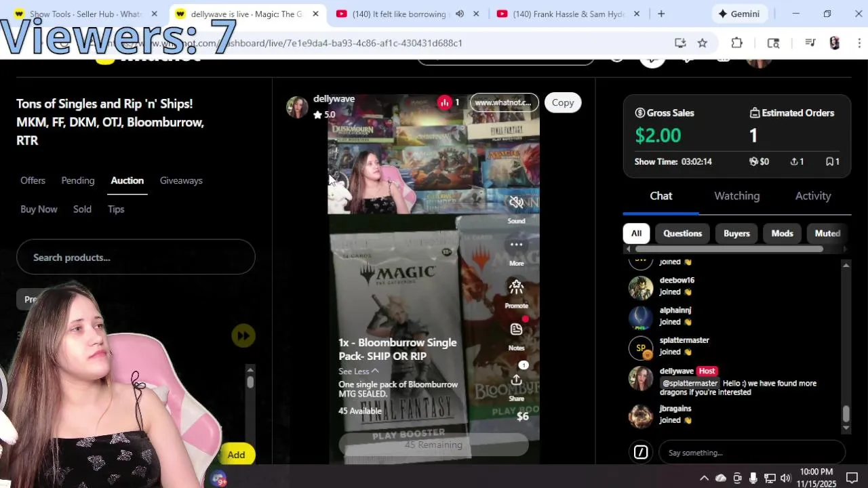
Task: Click deebow16's avatar in chat
Action: pyautogui.click(x=641, y=288)
